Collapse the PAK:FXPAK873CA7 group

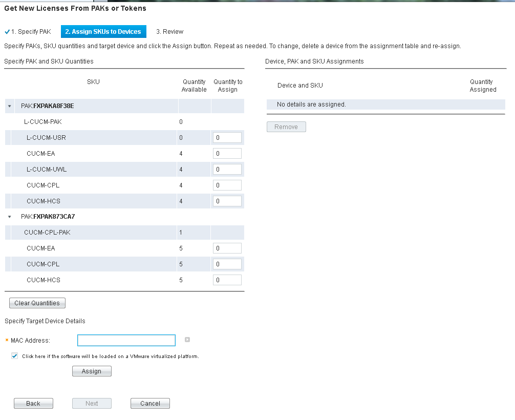[x=10, y=217]
